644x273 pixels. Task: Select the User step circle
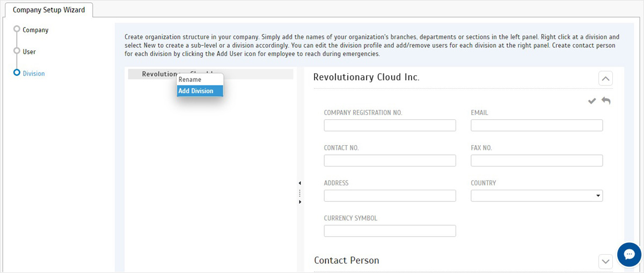[x=17, y=50]
